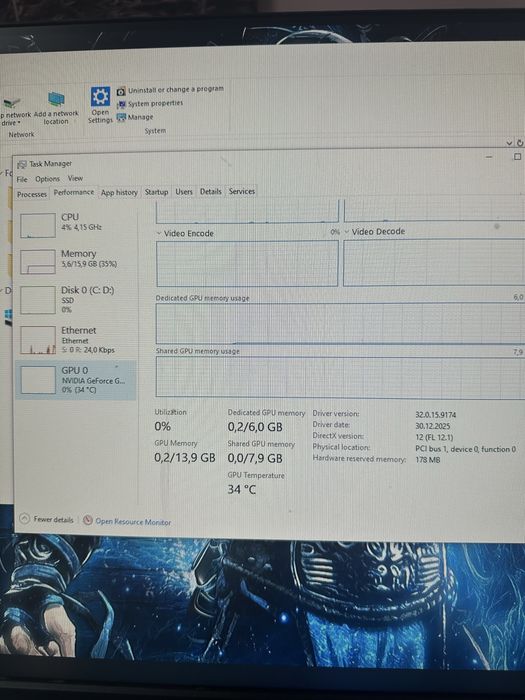Screen dimensions: 525x700
Task: Select the Ethernet thumbnail graph
Action: [38, 340]
